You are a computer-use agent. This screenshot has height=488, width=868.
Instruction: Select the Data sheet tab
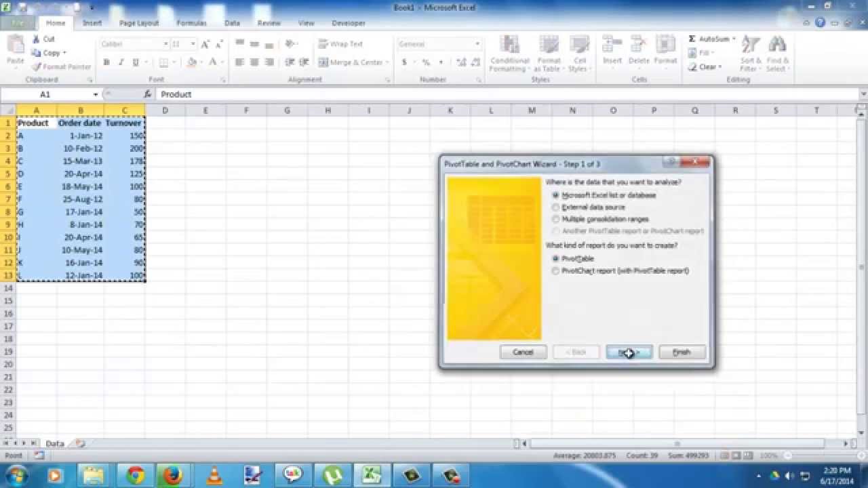tap(55, 443)
